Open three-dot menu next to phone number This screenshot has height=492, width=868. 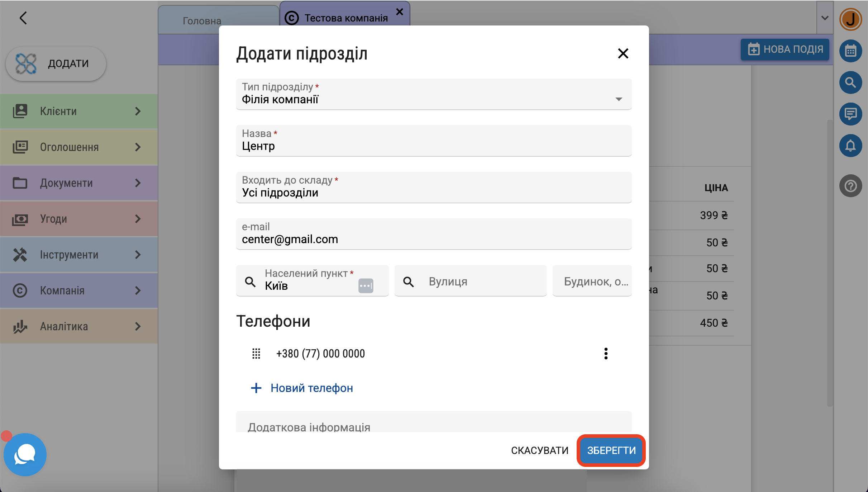click(x=606, y=354)
